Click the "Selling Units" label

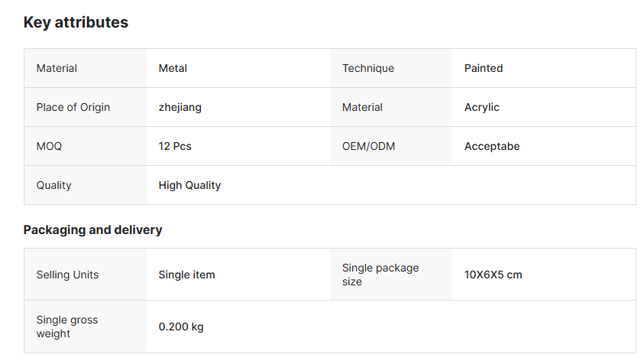coord(67,275)
